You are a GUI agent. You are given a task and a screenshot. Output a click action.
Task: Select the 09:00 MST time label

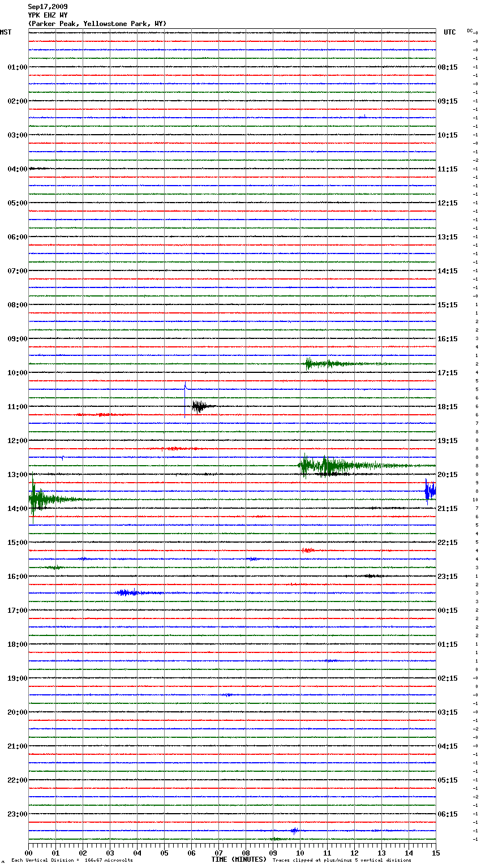tap(18, 339)
